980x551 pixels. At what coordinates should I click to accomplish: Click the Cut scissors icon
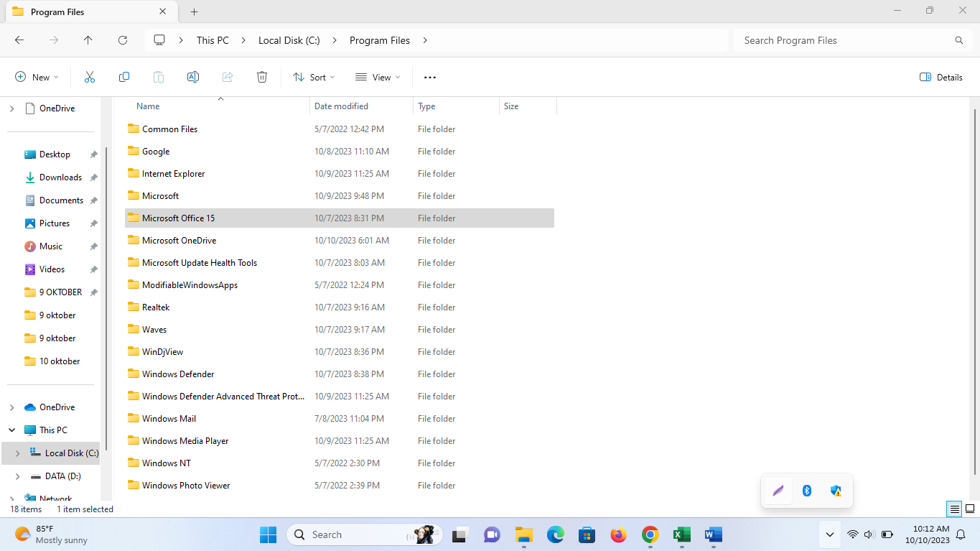click(x=90, y=77)
